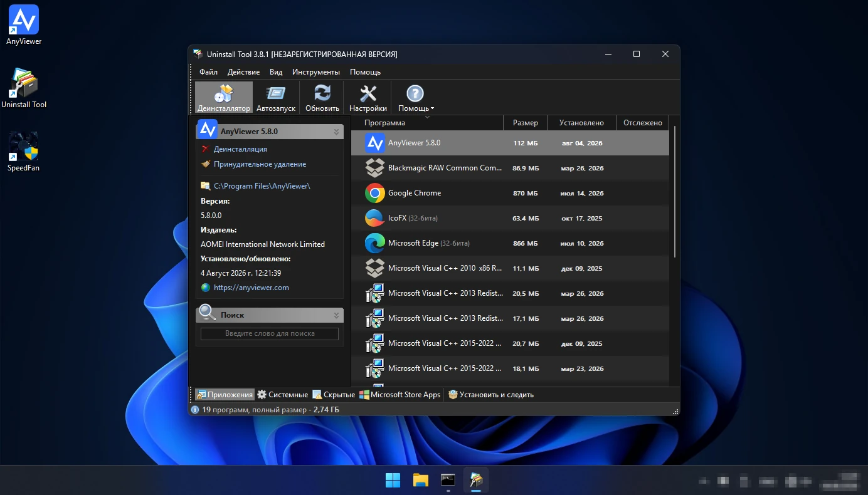Click Установить и следить button
The image size is (868, 495).
coord(491,395)
